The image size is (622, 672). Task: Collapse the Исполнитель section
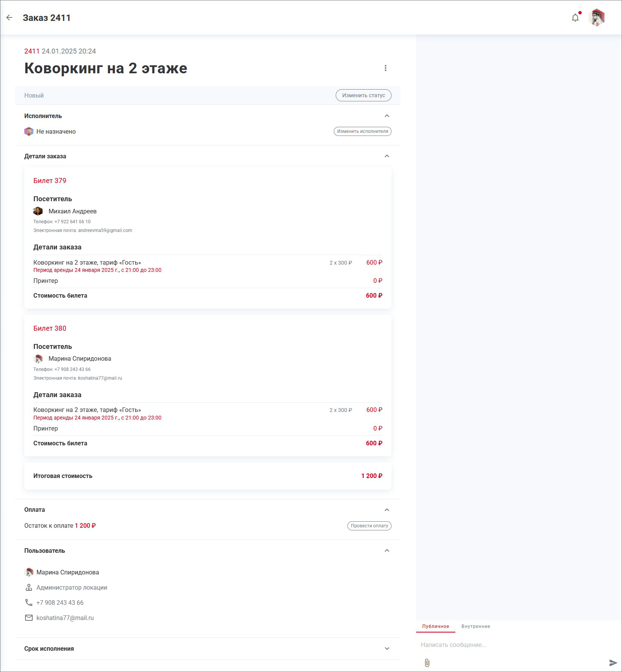387,116
